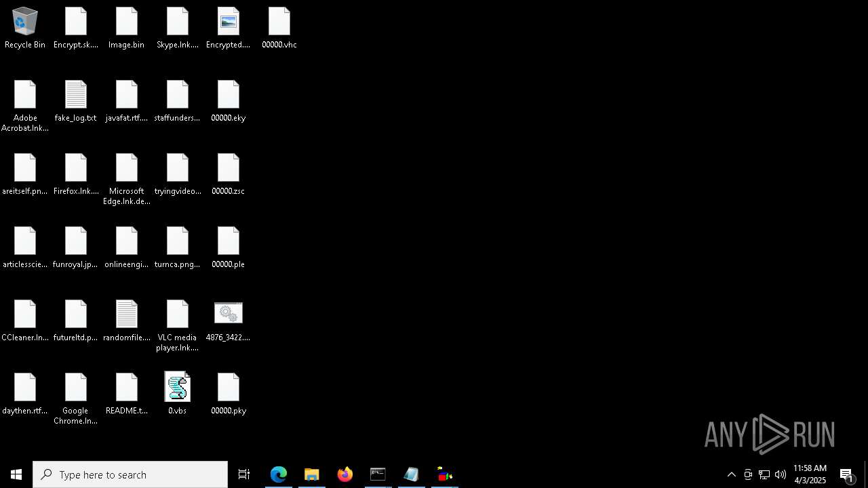Screen dimensions: 868x488
Task: Launch Microsoft Edge from the taskbar
Action: point(279,474)
